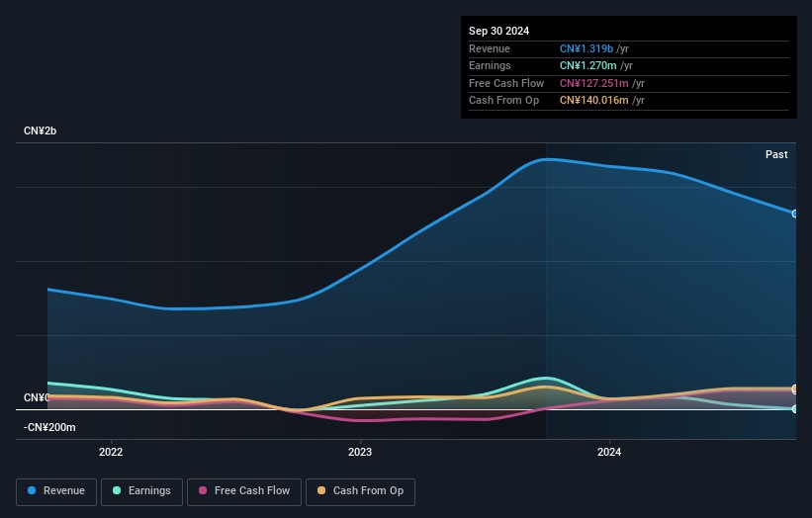Click the CN¥1.270m earnings value in tooltip
The image size is (812, 518).
587,65
